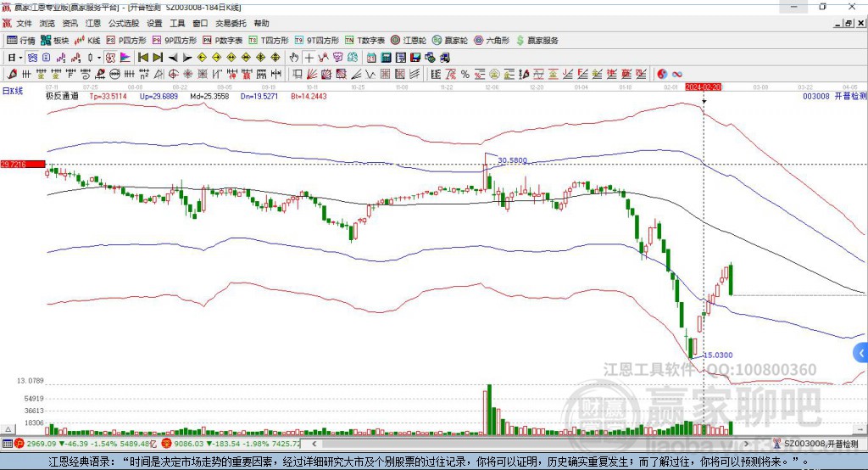
Task: Select the Tp=33.5114 indicator value
Action: tap(108, 96)
